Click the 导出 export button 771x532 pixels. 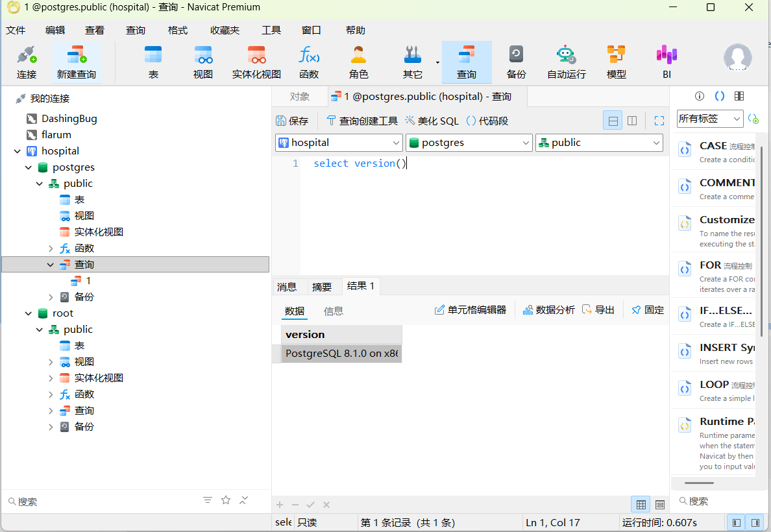tap(598, 310)
